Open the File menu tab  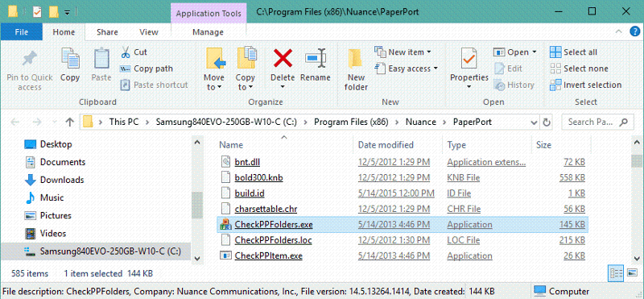click(22, 32)
